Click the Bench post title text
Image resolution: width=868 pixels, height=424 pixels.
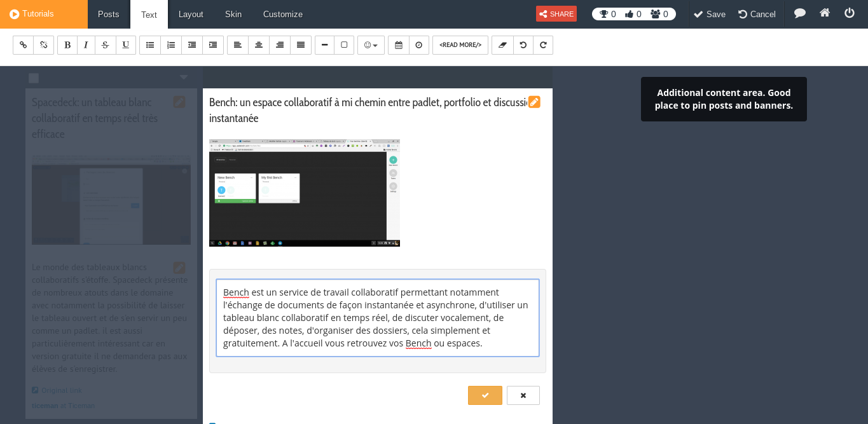click(x=369, y=110)
